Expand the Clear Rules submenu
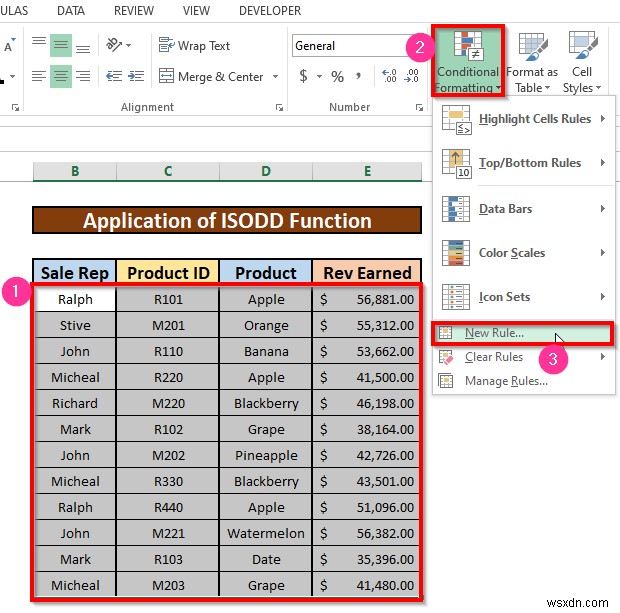Image resolution: width=620 pixels, height=613 pixels. [x=524, y=357]
